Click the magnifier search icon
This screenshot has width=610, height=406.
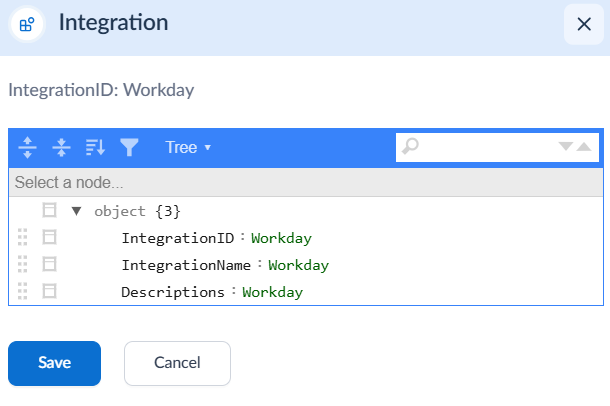coord(410,147)
